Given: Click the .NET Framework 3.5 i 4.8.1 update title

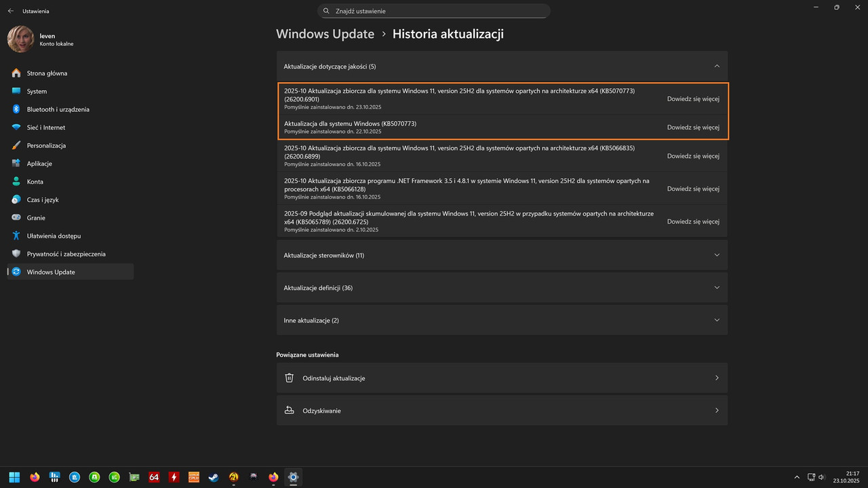Looking at the screenshot, I should (467, 185).
